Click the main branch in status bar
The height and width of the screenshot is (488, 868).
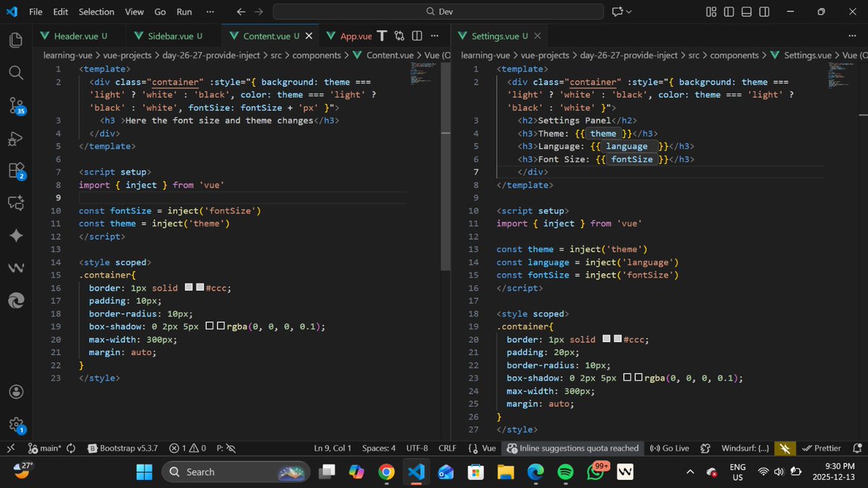[x=45, y=448]
